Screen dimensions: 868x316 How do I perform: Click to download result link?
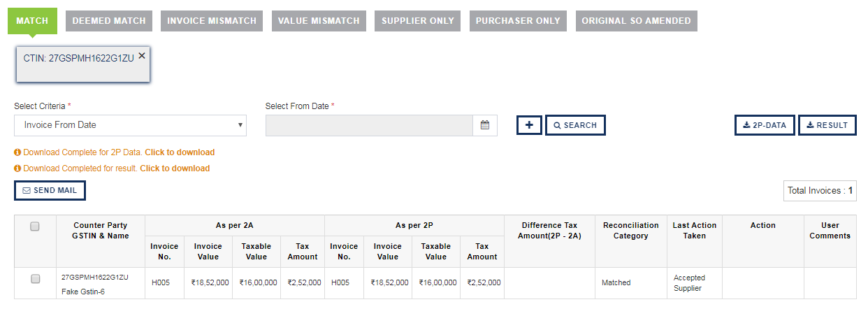click(175, 168)
